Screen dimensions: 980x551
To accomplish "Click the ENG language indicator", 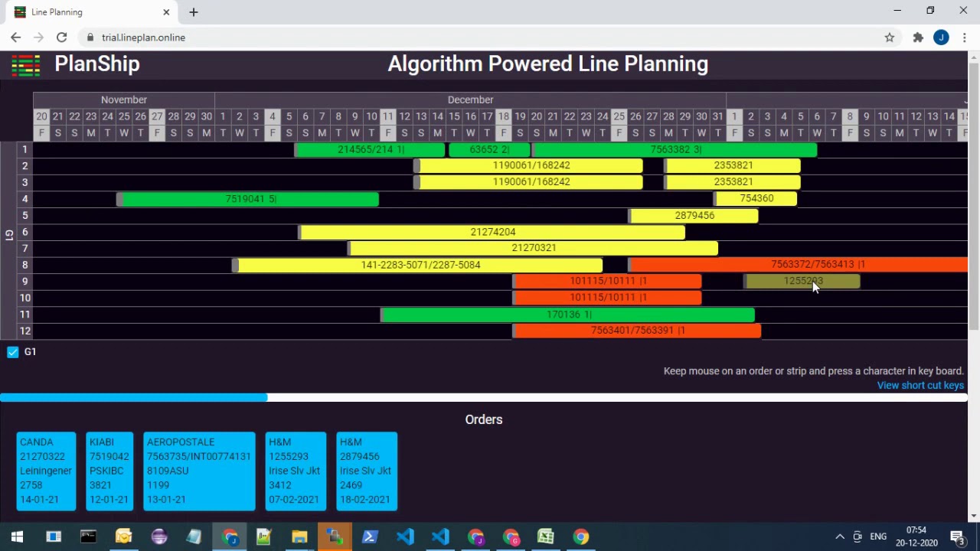I will click(878, 536).
